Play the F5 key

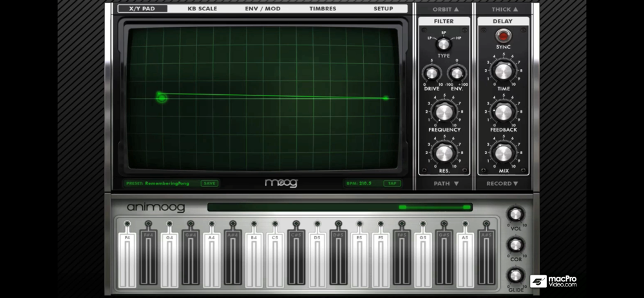click(x=381, y=260)
